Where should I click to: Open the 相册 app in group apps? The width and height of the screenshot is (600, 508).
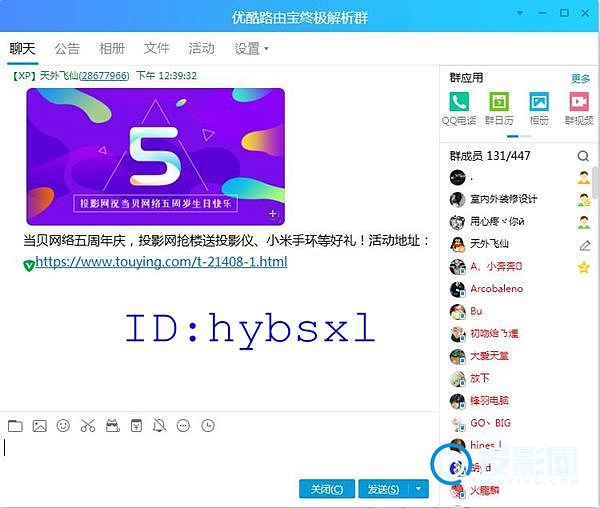(x=539, y=108)
